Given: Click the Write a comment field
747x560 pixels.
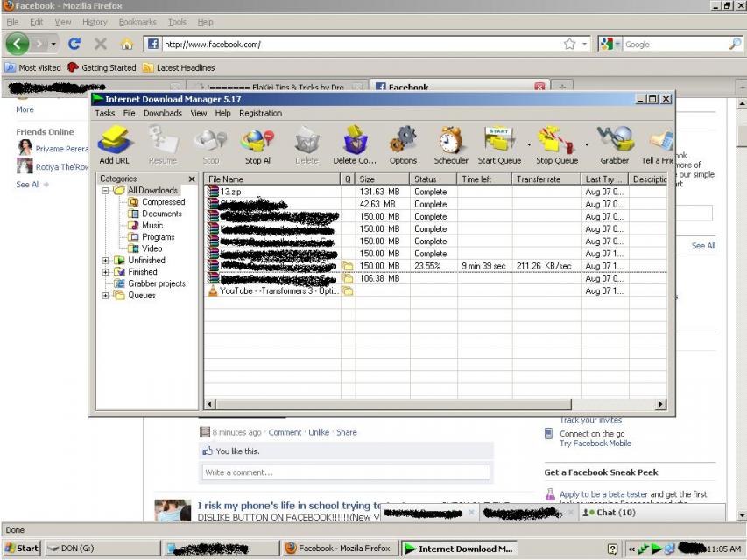Looking at the screenshot, I should [346, 472].
